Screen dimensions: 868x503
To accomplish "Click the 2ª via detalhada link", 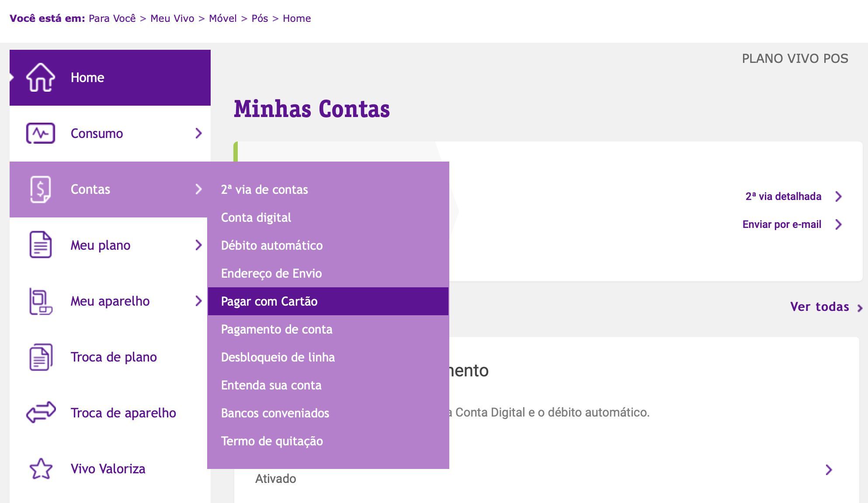I will 783,196.
